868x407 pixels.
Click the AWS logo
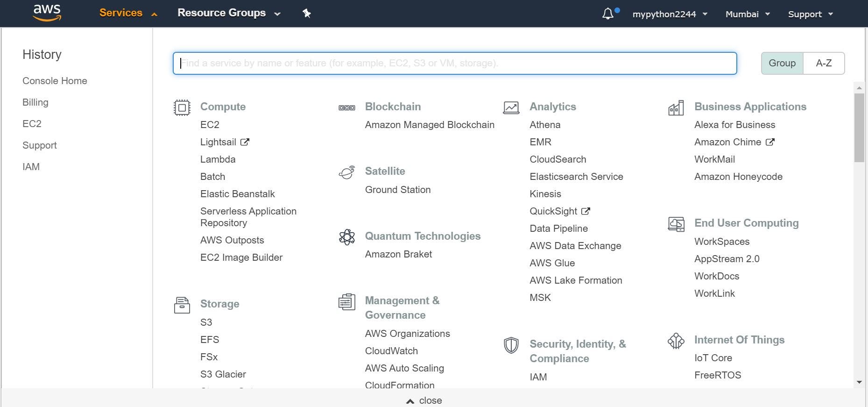(47, 13)
